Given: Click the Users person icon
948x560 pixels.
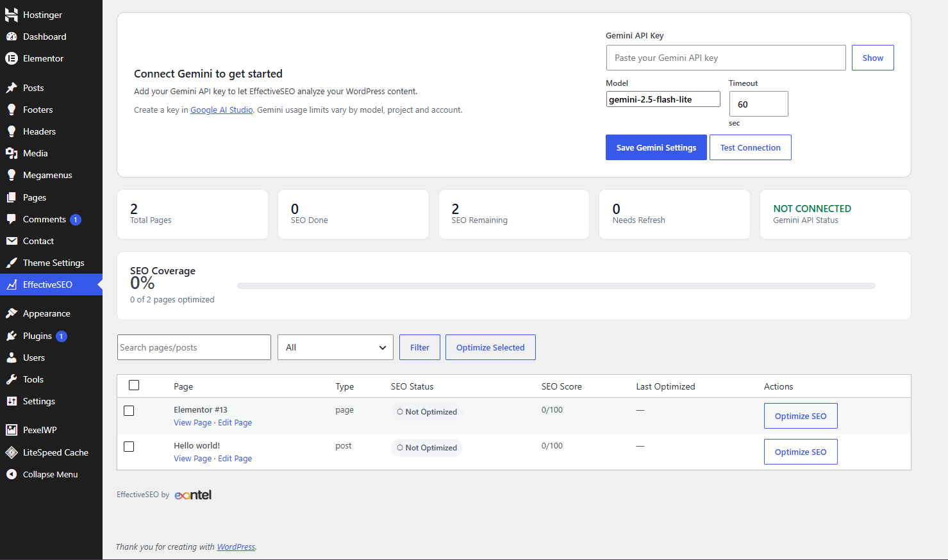Looking at the screenshot, I should [12, 358].
